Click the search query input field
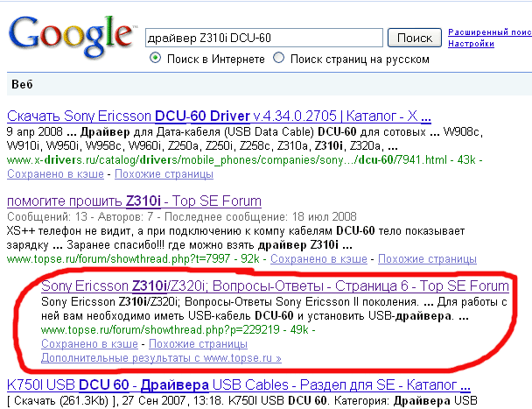Screen dimensions: 532x409 [264, 38]
